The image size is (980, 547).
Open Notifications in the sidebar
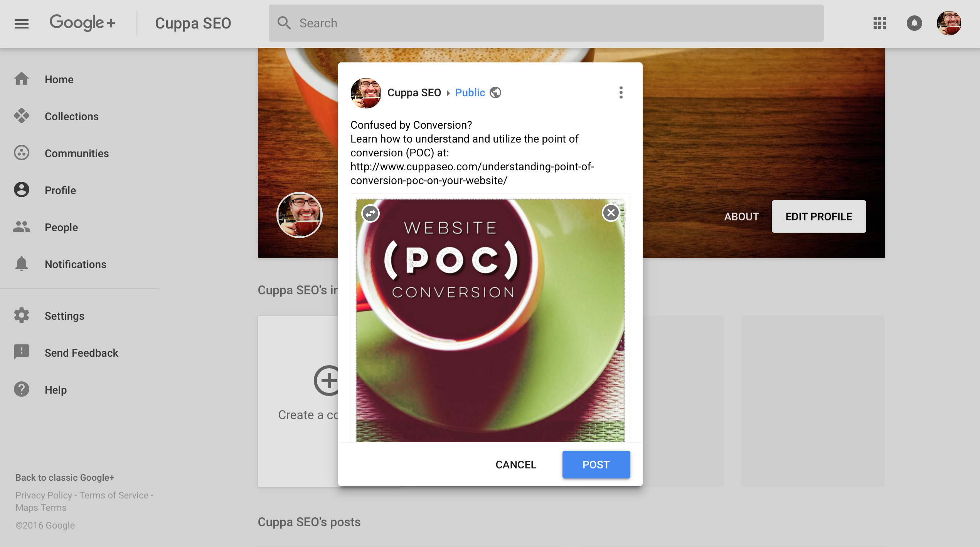pyautogui.click(x=76, y=264)
